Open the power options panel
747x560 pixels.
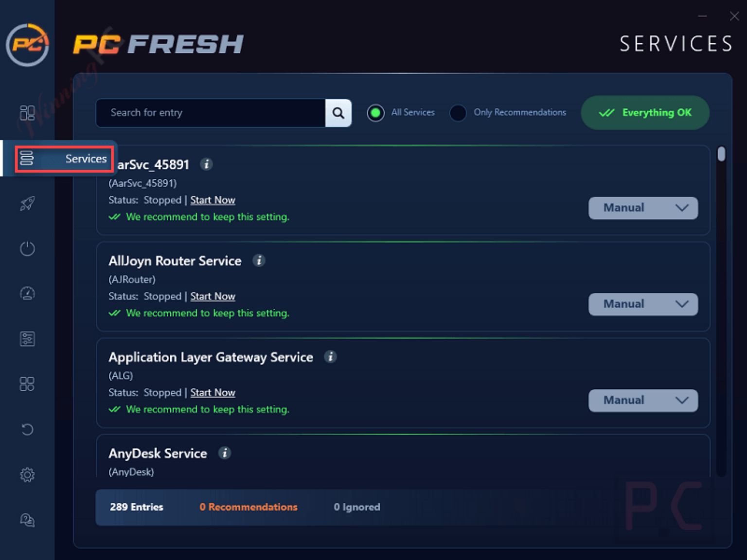27,248
